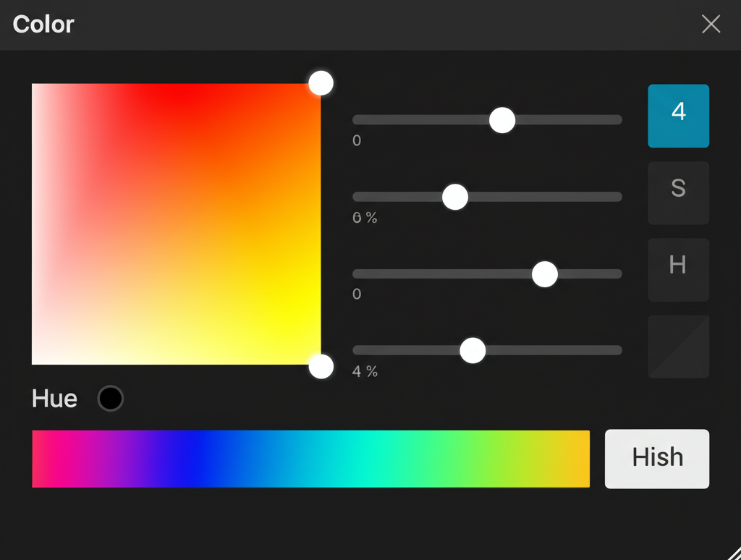Click the rainbow hue strip
The image size is (741, 560).
pyautogui.click(x=310, y=459)
